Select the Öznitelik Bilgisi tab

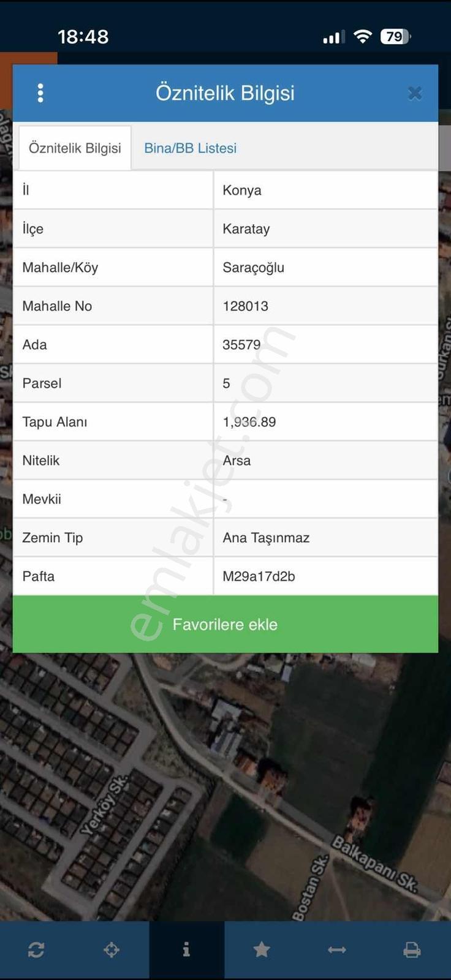coord(75,148)
